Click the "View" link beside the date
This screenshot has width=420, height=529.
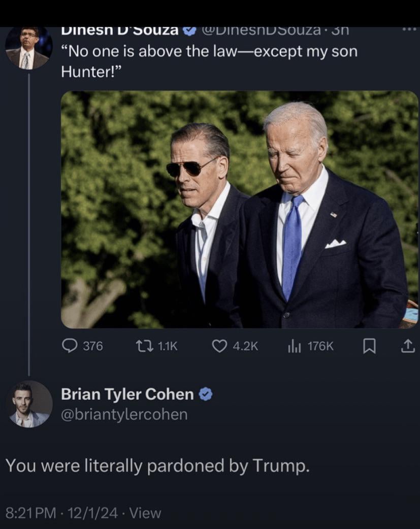coord(145,513)
